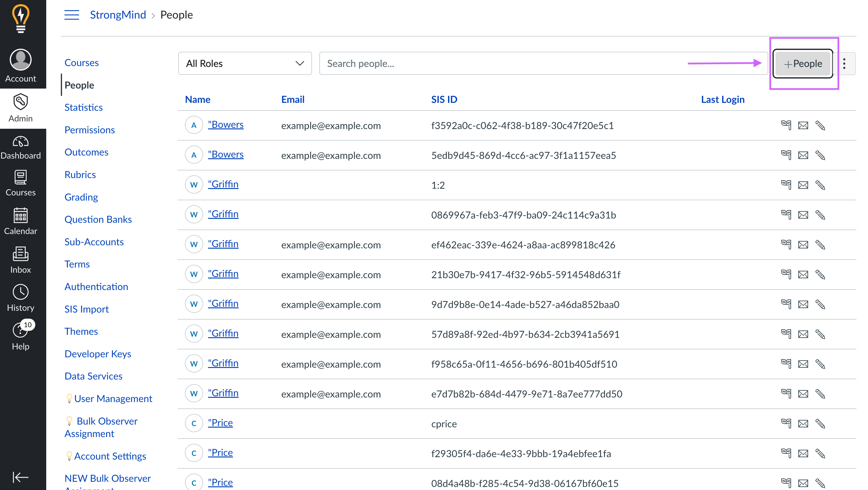
Task: Sort table by Email column
Action: [x=293, y=99]
